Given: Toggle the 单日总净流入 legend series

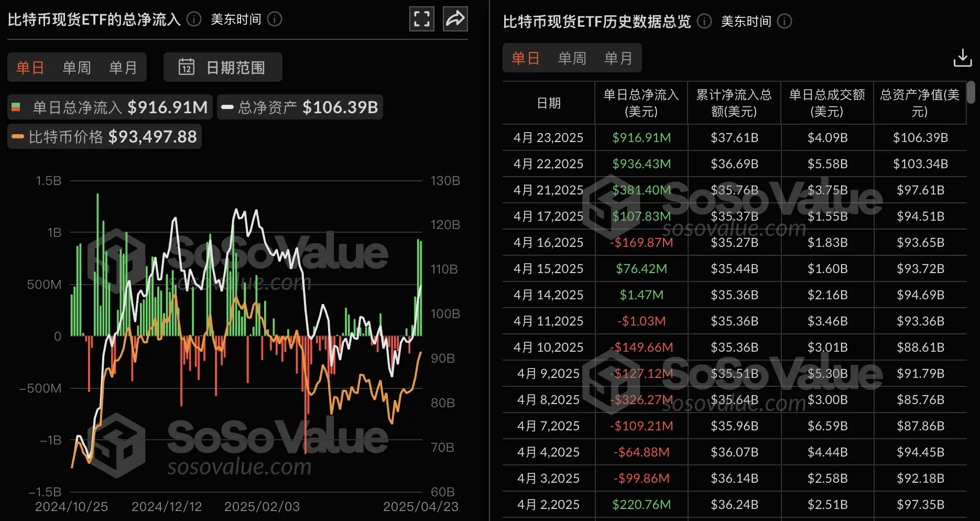Looking at the screenshot, I should point(110,107).
